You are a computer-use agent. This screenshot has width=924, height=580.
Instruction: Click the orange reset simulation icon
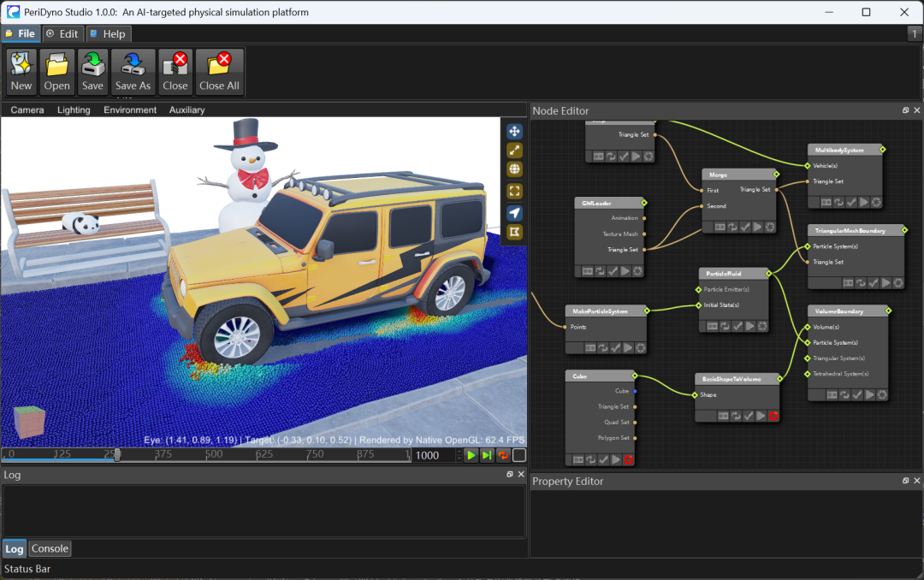(x=503, y=455)
